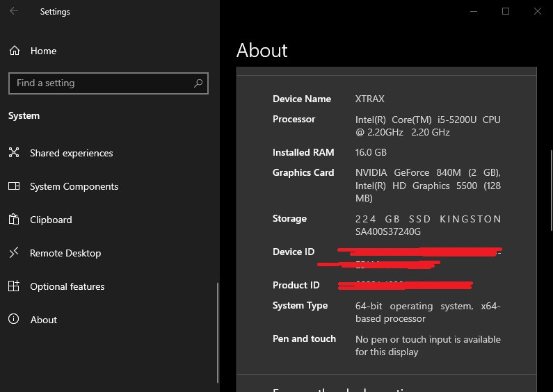
Task: Open Shared experiences via its icon
Action: click(14, 153)
